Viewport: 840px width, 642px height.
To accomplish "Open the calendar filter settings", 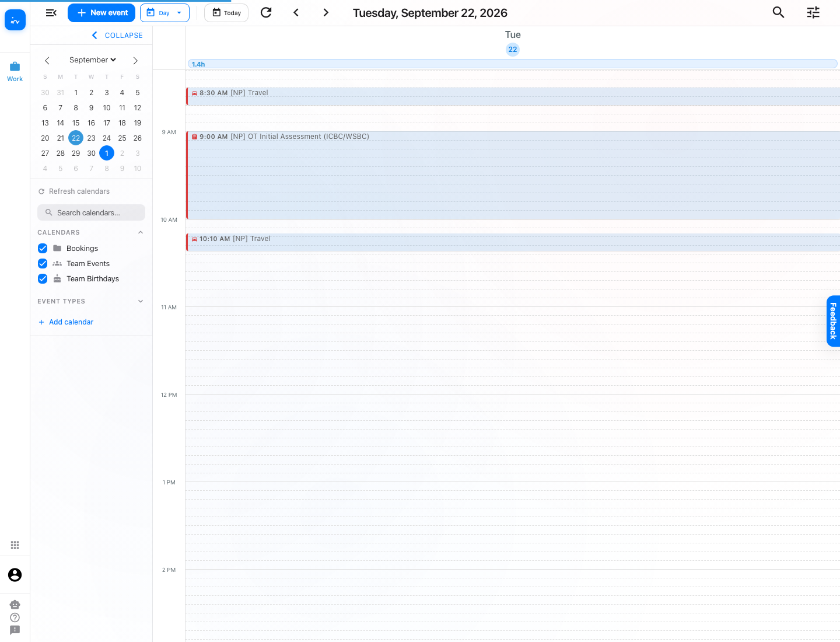I will coord(813,13).
